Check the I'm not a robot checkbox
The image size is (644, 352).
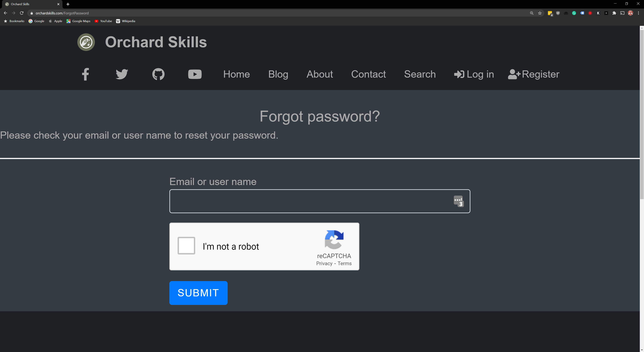tap(186, 246)
